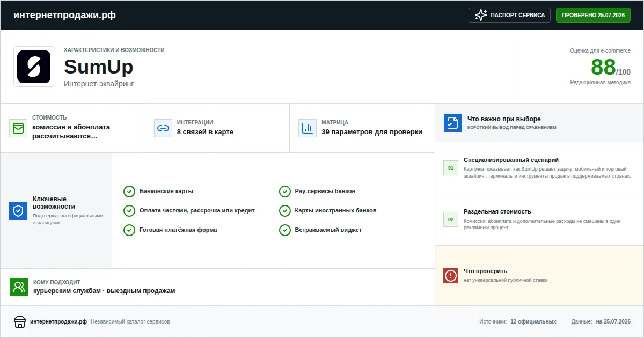
Task: Click the SumUp logo icon
Action: tap(34, 67)
